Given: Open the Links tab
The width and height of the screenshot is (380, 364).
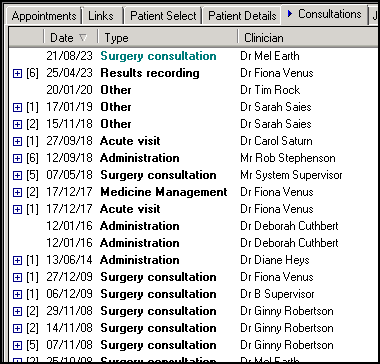Looking at the screenshot, I should (101, 16).
